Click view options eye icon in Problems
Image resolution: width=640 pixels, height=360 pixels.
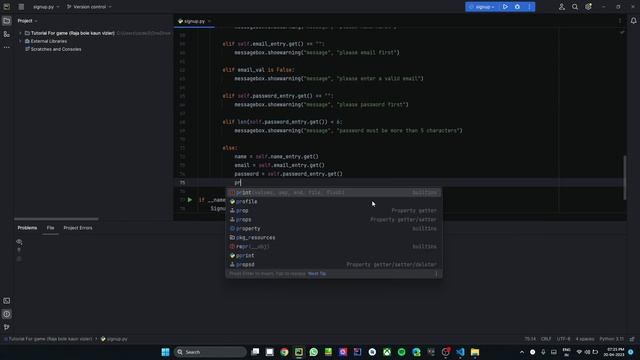point(19,242)
